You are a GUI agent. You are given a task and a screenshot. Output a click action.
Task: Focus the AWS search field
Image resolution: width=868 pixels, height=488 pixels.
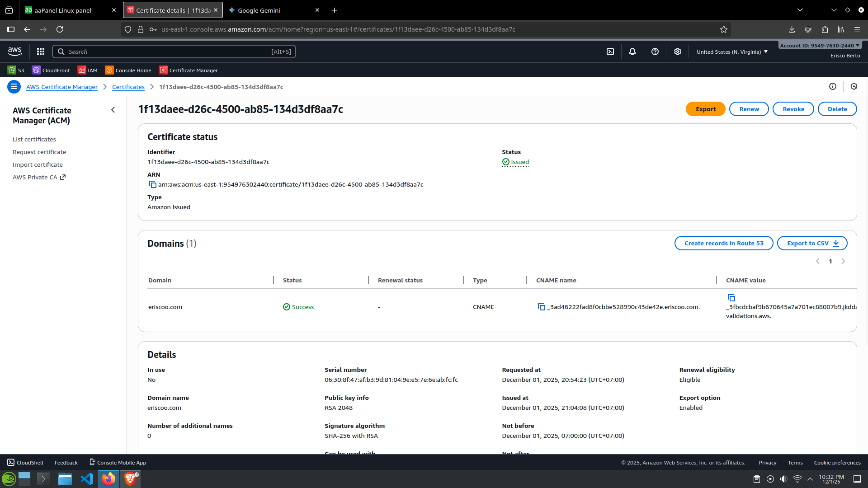pos(174,52)
